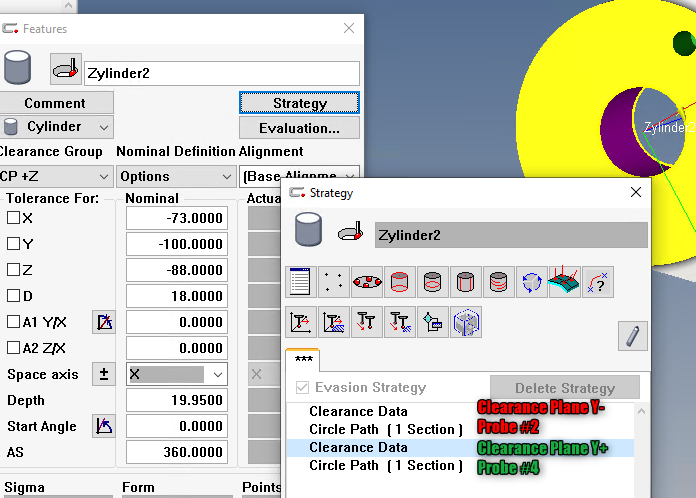The height and width of the screenshot is (498, 696).
Task: Click the blue rotation arrows strategy icon
Action: pos(532,282)
